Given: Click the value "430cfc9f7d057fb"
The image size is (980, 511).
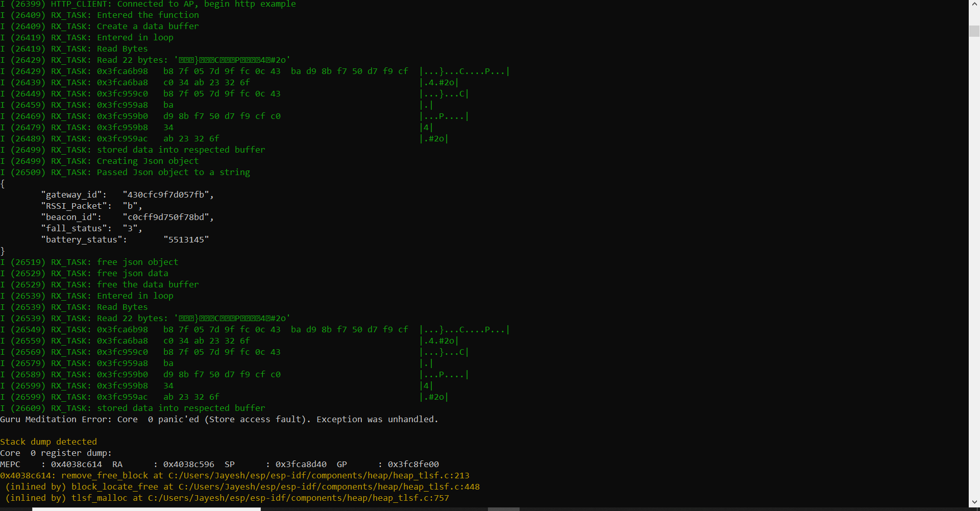Looking at the screenshot, I should pyautogui.click(x=166, y=194).
